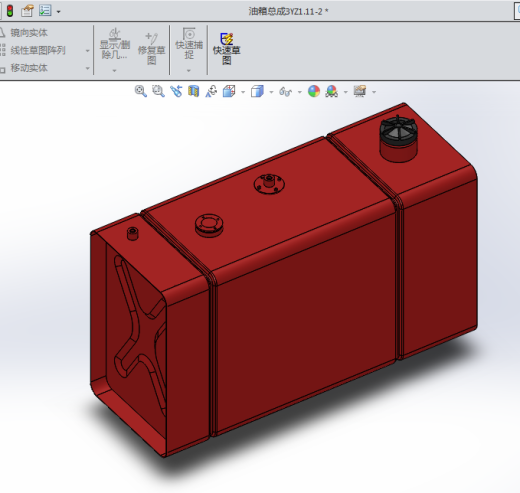Expand View Settings dropdown arrow
520x493 pixels.
[374, 92]
